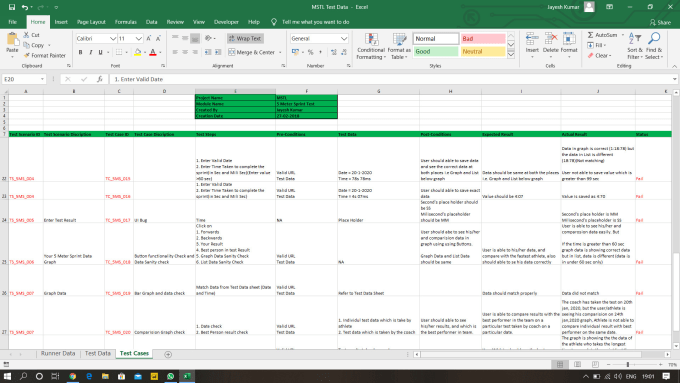Viewport: 680px width, 383px height.
Task: Add a new sheet with the plus icon
Action: coord(168,354)
